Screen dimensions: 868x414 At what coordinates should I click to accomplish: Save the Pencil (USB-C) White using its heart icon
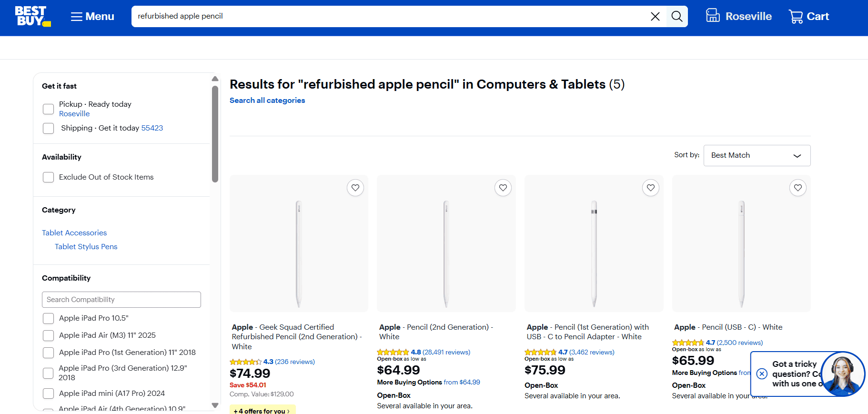pos(797,188)
